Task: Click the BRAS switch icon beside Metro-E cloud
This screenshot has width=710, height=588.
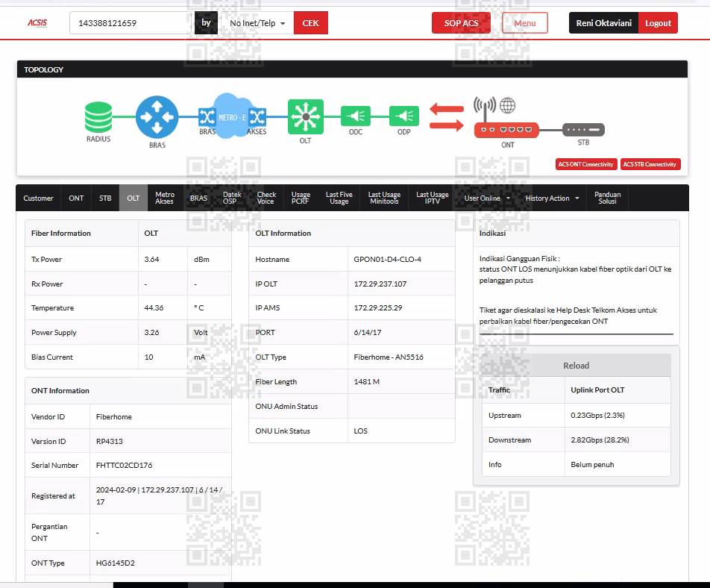Action: click(x=207, y=117)
